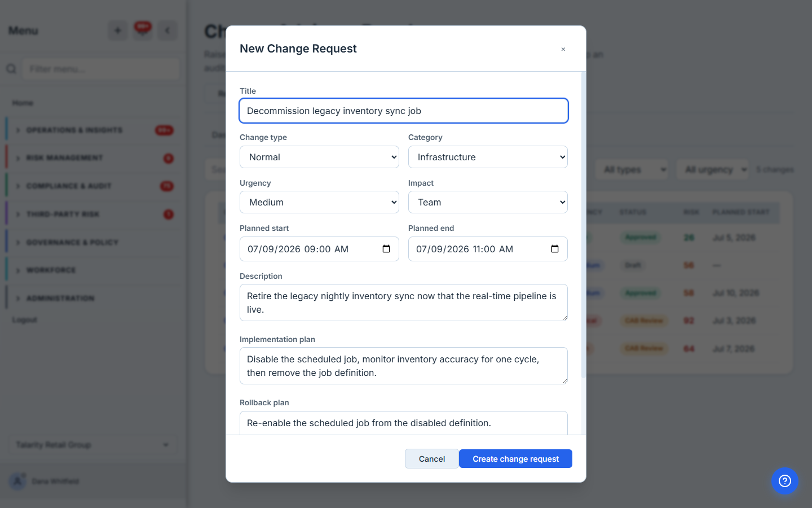812x508 pixels.
Task: Click the Planned start date field
Action: pyautogui.click(x=319, y=249)
